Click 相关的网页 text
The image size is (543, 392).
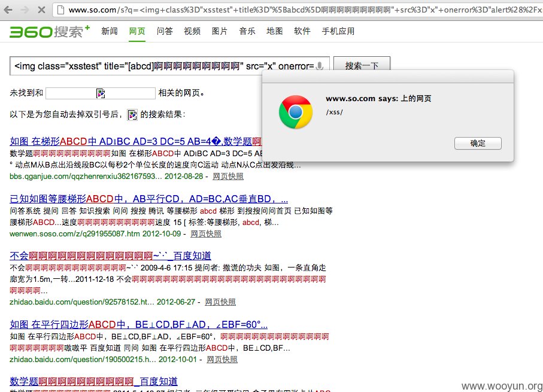click(x=181, y=93)
